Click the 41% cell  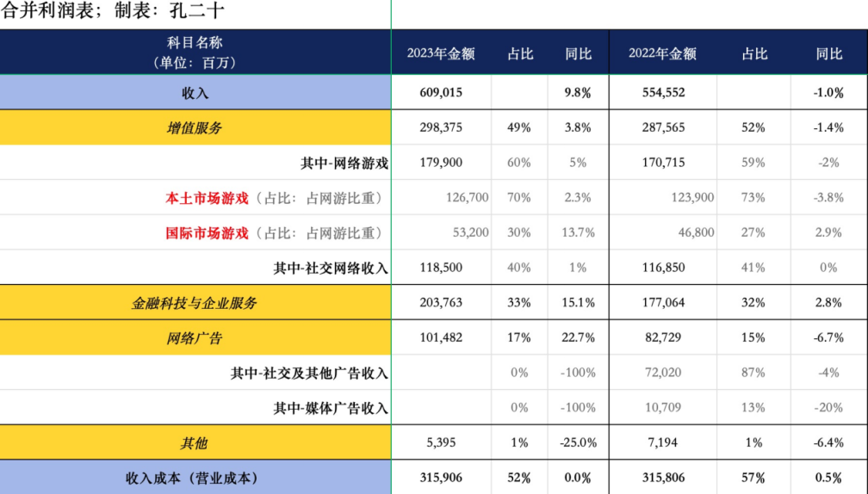(753, 268)
